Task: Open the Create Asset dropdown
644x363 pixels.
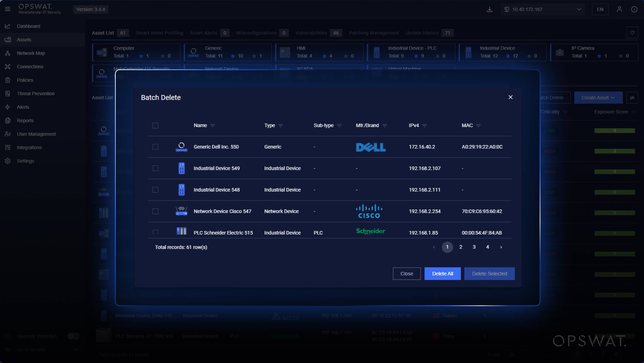Action: point(598,97)
